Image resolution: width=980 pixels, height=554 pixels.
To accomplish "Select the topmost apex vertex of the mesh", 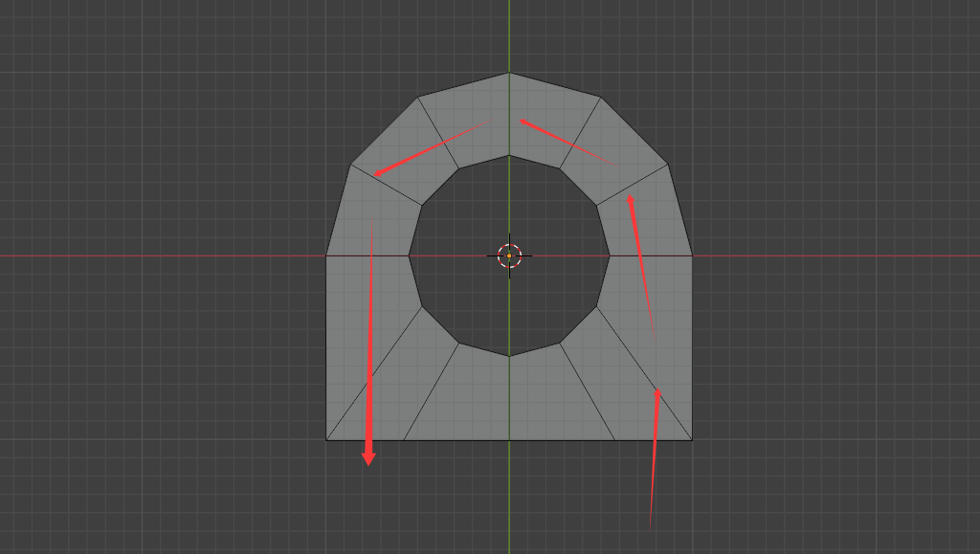I will tap(509, 73).
